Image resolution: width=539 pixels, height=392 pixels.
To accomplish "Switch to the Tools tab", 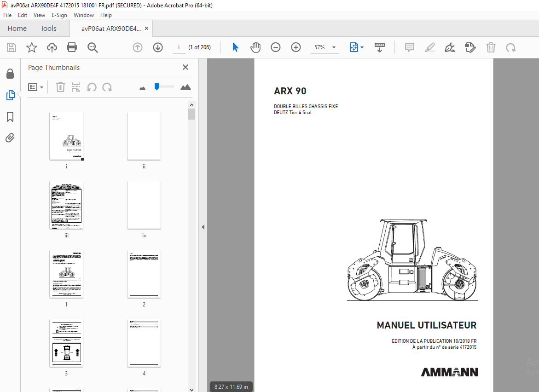I will point(48,29).
